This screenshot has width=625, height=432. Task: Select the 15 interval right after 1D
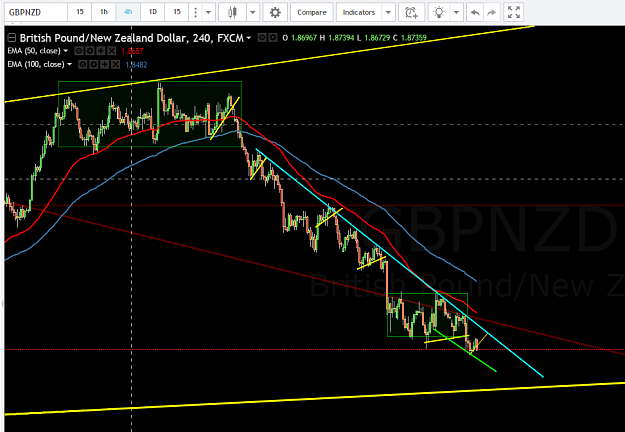pos(177,12)
